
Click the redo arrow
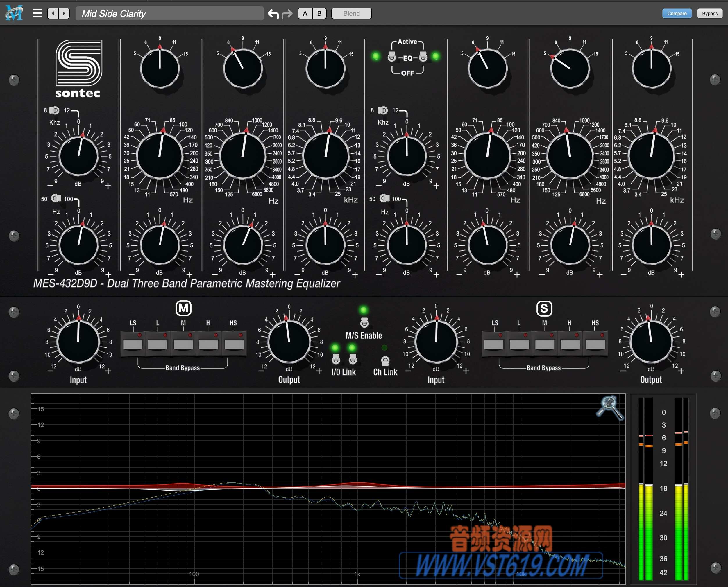click(286, 14)
